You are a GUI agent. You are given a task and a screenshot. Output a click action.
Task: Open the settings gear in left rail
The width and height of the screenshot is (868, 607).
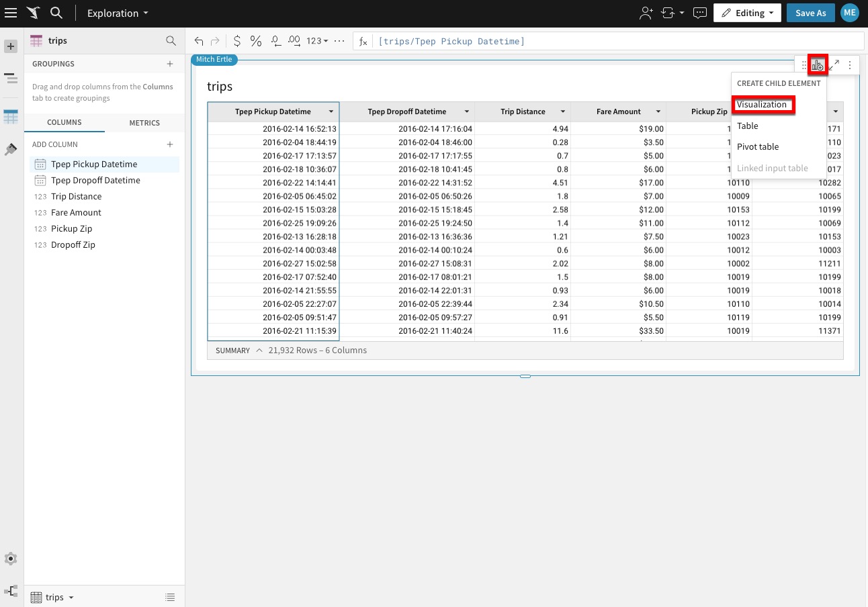(x=11, y=559)
